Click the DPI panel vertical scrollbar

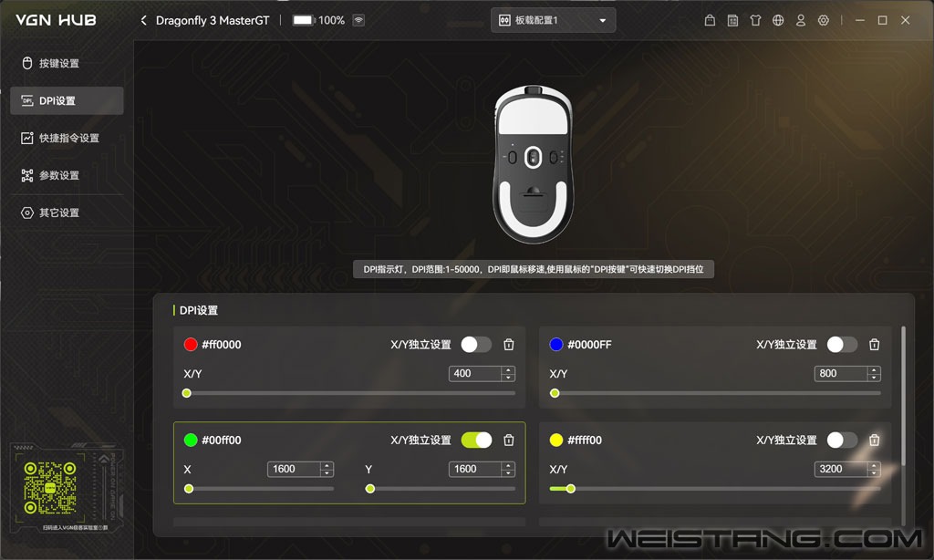[x=903, y=396]
